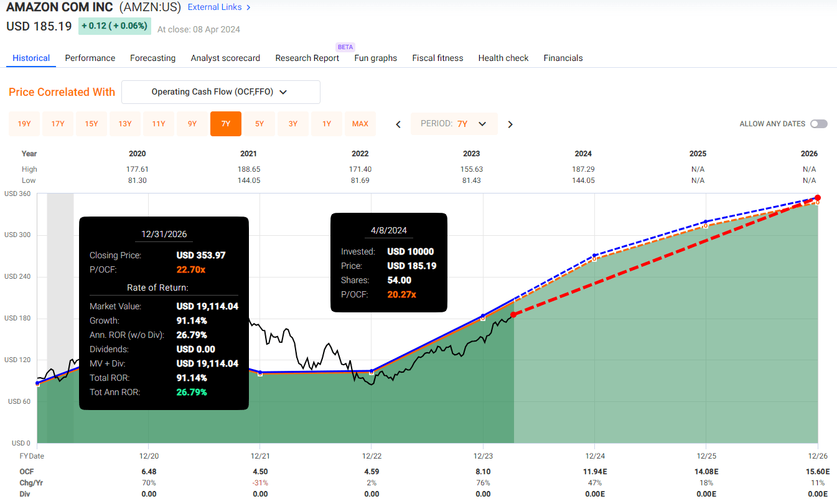Go to the Forecasting tab
The image size is (837, 504).
click(152, 58)
